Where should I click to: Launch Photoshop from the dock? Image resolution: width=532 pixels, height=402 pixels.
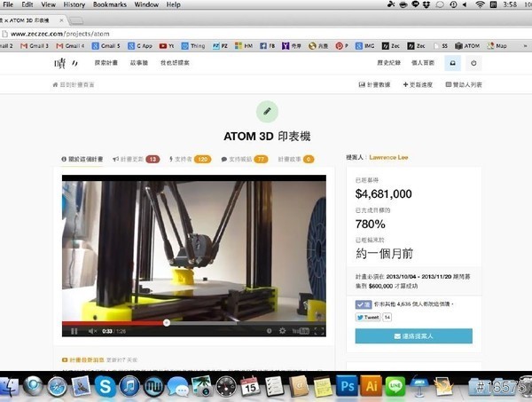click(x=347, y=386)
